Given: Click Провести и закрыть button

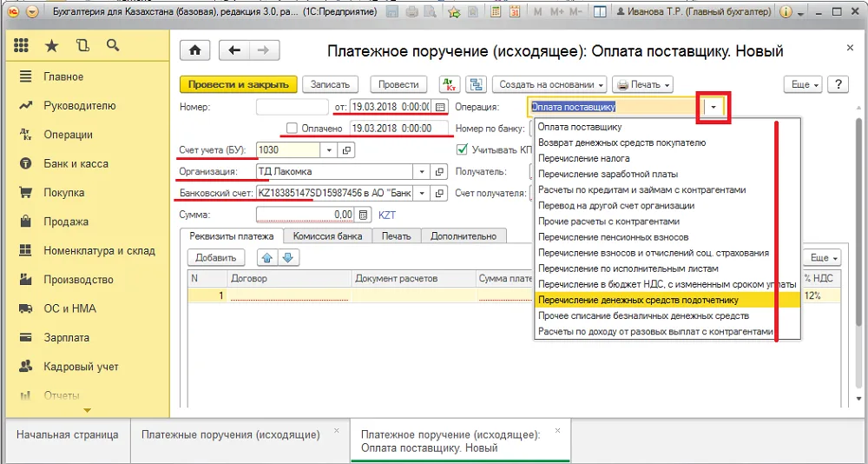Looking at the screenshot, I should click(239, 85).
